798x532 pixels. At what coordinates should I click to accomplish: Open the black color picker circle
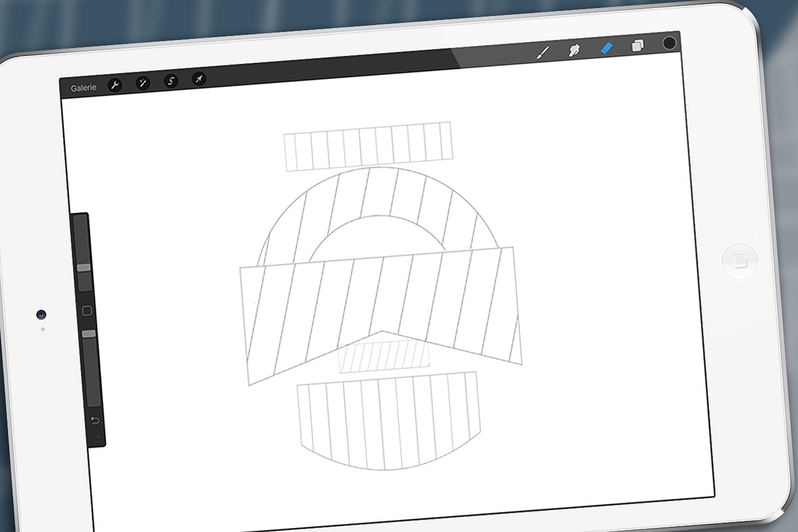(670, 43)
